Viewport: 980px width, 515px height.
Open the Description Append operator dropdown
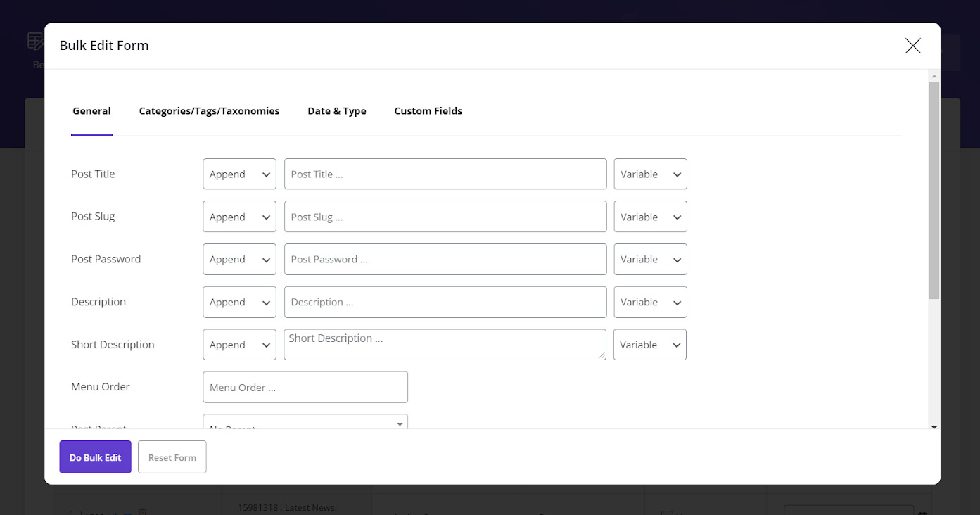pyautogui.click(x=239, y=302)
